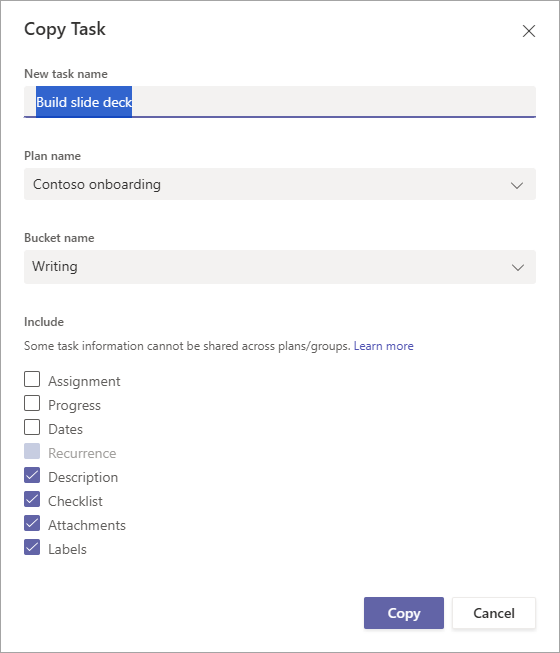
Task: Enable the Progress checkbox
Action: pyautogui.click(x=32, y=404)
